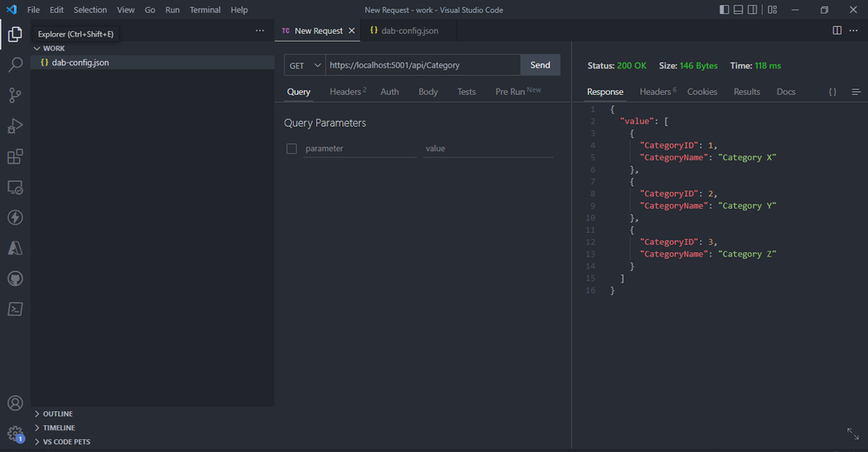The height and width of the screenshot is (452, 868).
Task: Open the Extensions view
Action: click(x=15, y=156)
